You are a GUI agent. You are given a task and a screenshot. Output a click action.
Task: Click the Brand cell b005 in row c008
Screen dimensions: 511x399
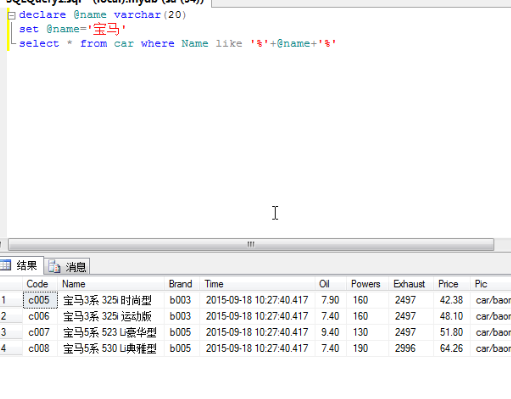tap(182, 348)
